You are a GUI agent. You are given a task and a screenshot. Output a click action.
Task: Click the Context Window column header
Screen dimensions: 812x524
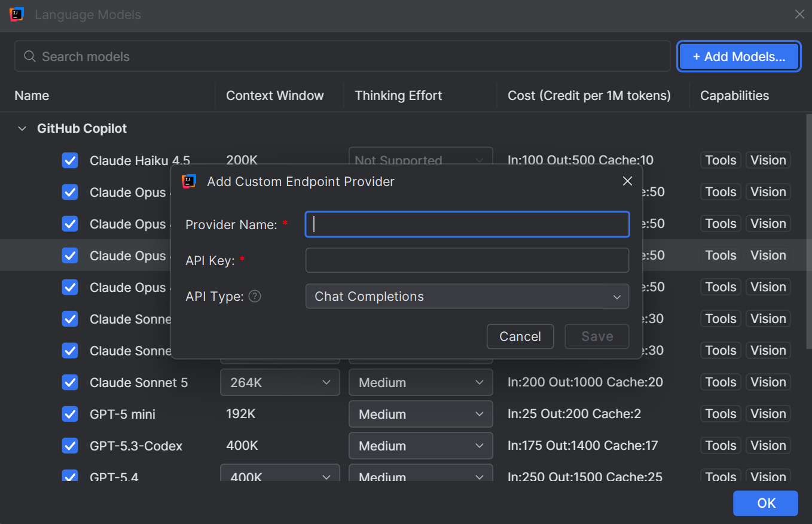click(275, 96)
